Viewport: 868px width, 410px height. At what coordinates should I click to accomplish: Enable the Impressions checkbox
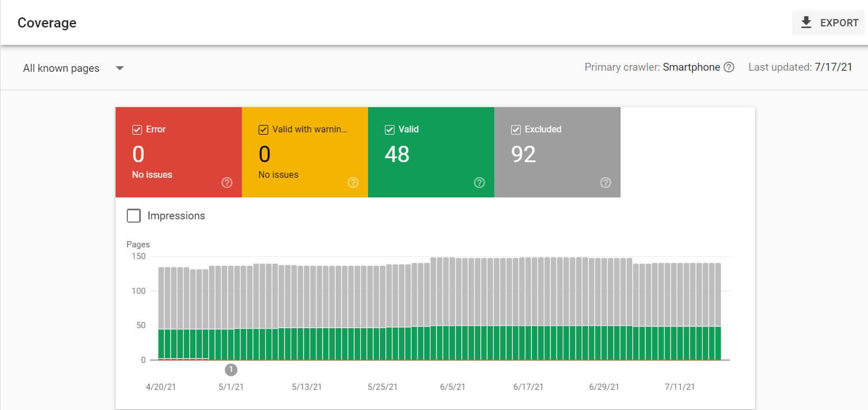[x=133, y=215]
